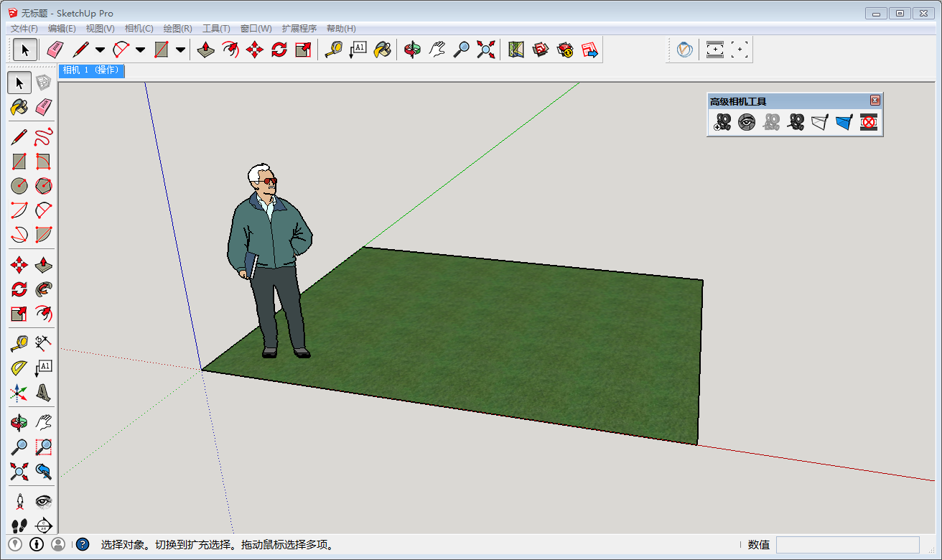Click the user sign-in status bar icon

58,544
